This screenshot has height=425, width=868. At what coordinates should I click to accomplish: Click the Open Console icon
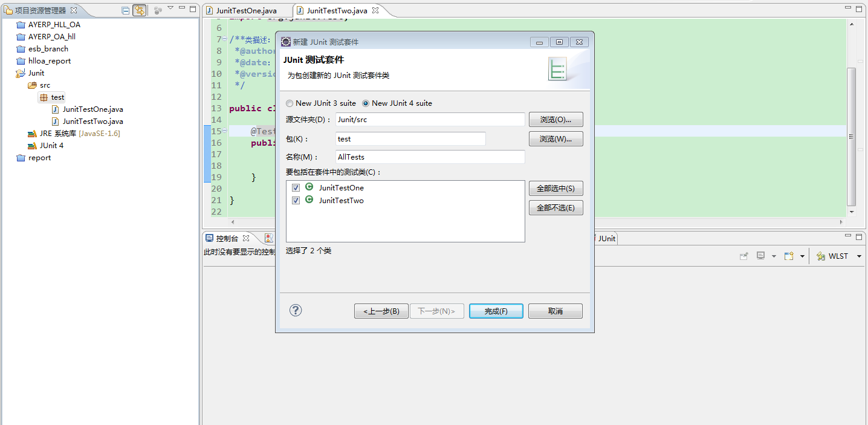click(788, 256)
